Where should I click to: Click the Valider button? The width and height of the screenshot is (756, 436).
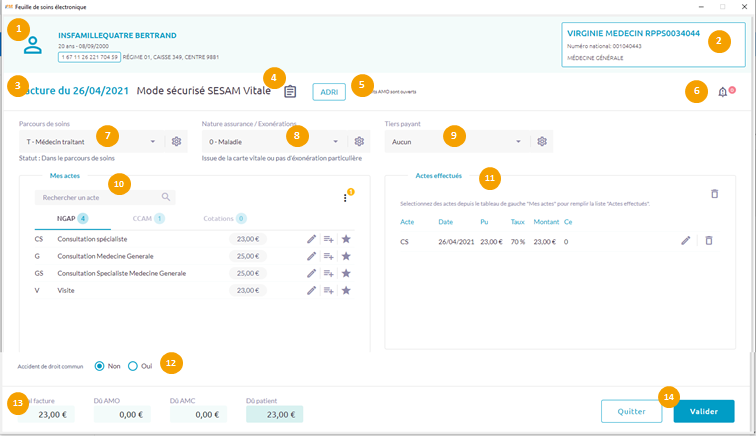click(x=704, y=411)
